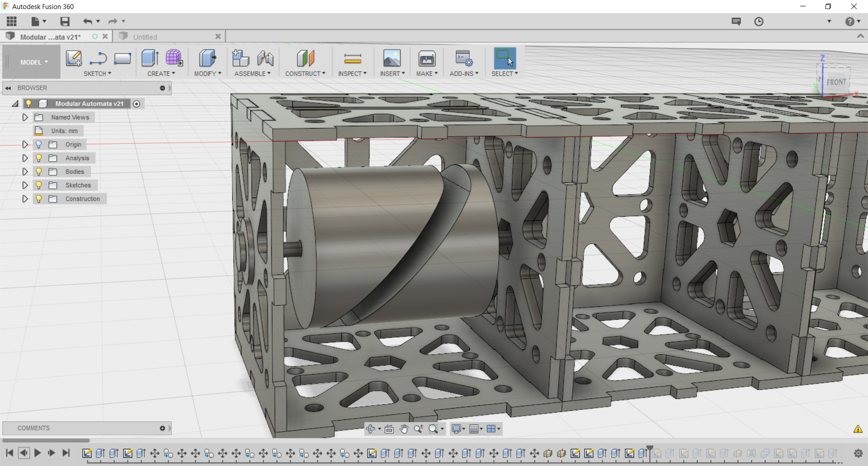The width and height of the screenshot is (868, 466).
Task: Select the Rectangle sketch tool
Action: click(x=123, y=58)
